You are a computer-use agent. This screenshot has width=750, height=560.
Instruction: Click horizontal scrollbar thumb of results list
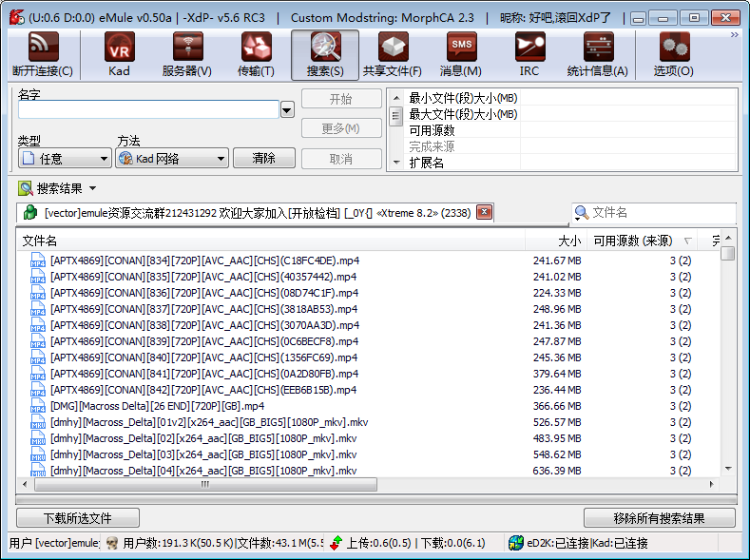tap(205, 485)
